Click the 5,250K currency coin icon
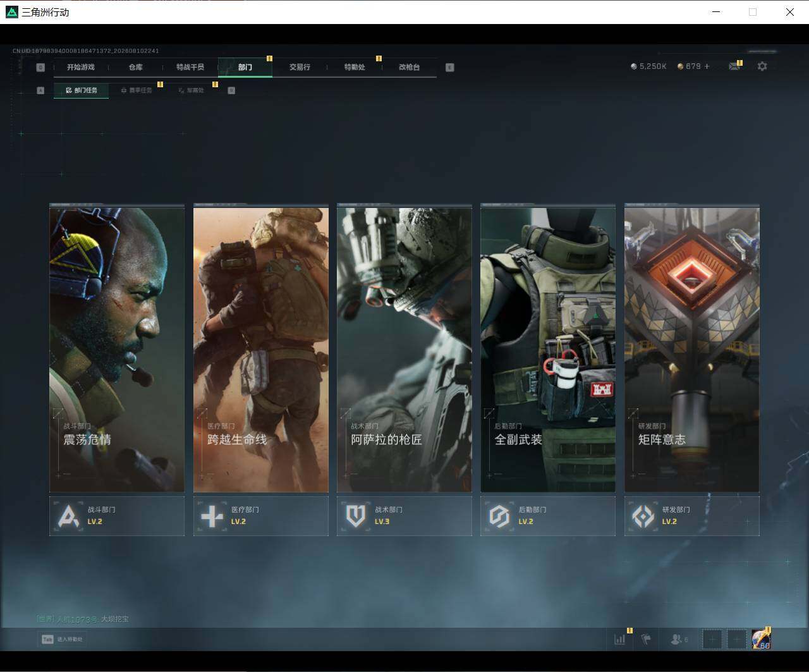 (634, 66)
